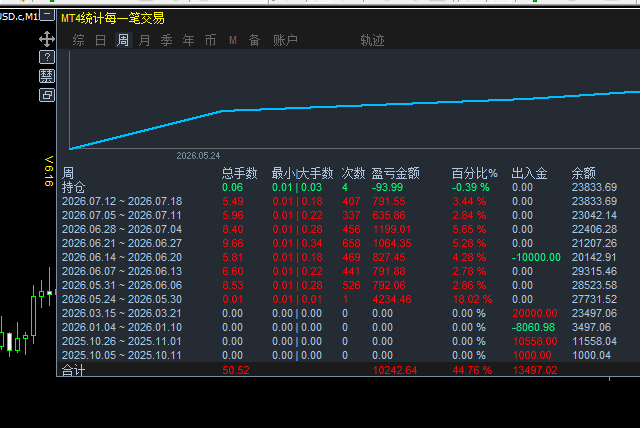Screen dimensions: 640x428
Task: Switch to the 年 yearly tab
Action: (189, 40)
